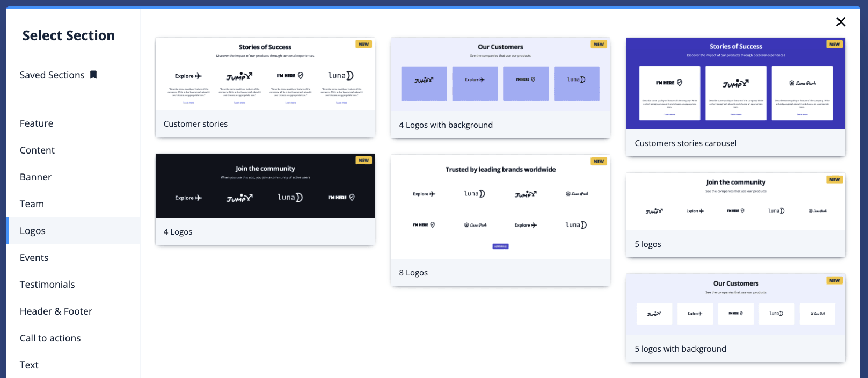Select Call to actions category
The height and width of the screenshot is (378, 868).
click(50, 338)
